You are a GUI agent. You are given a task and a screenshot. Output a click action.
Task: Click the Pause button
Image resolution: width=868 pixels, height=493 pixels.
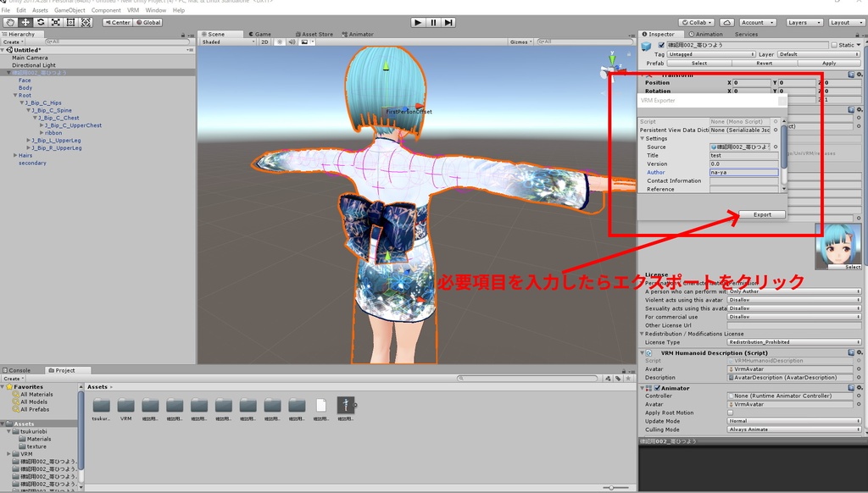point(433,22)
